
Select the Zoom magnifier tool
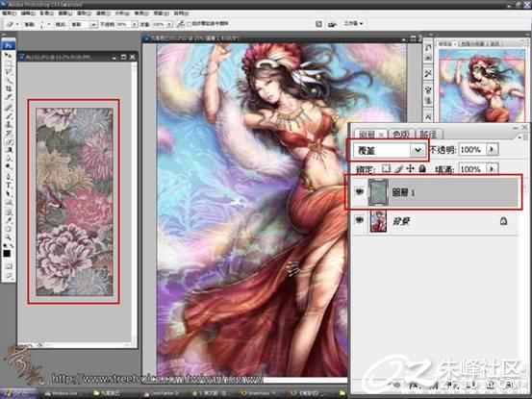[x=8, y=237]
